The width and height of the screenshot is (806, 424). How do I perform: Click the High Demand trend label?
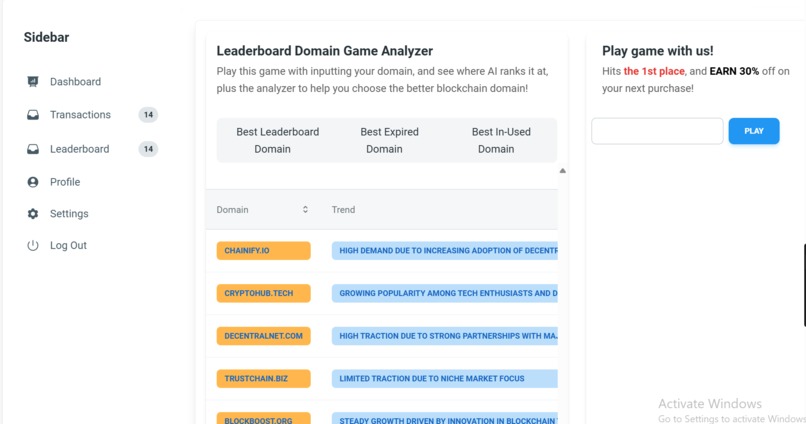point(445,251)
